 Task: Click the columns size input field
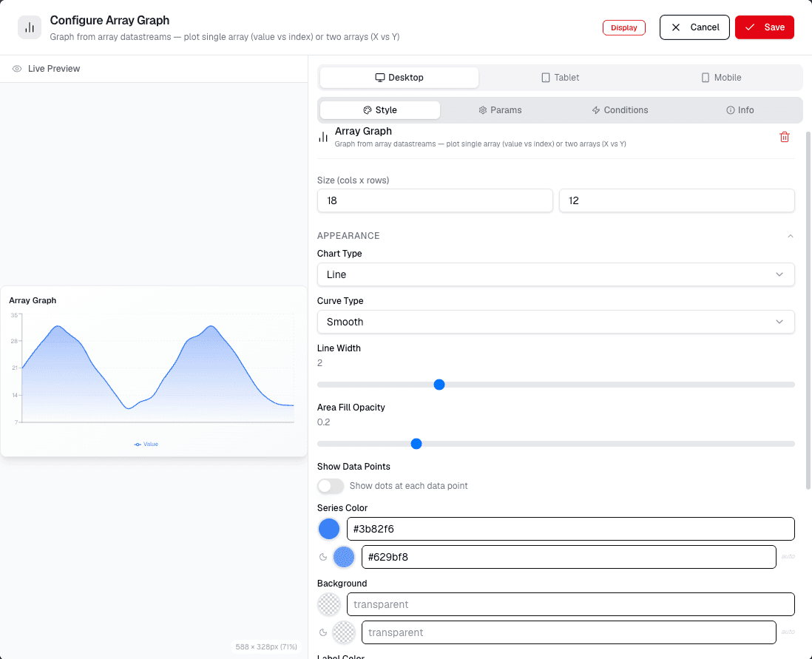435,200
